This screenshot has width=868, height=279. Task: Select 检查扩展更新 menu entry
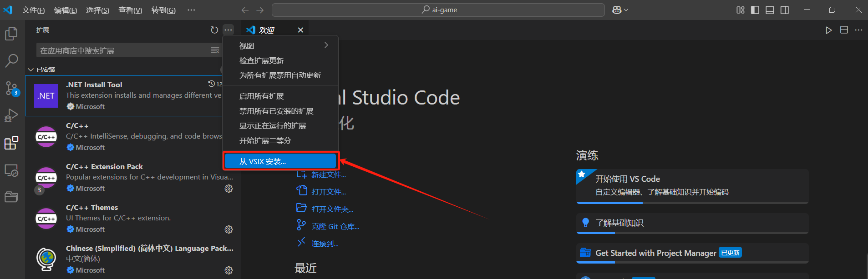[280, 60]
